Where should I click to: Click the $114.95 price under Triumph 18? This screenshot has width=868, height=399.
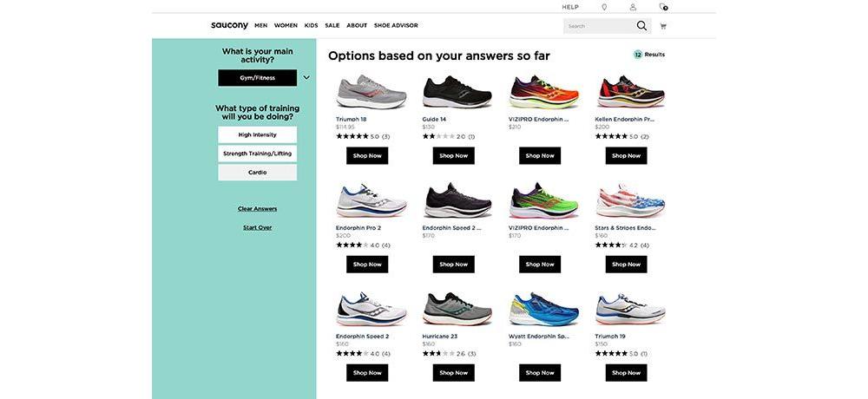pos(345,128)
